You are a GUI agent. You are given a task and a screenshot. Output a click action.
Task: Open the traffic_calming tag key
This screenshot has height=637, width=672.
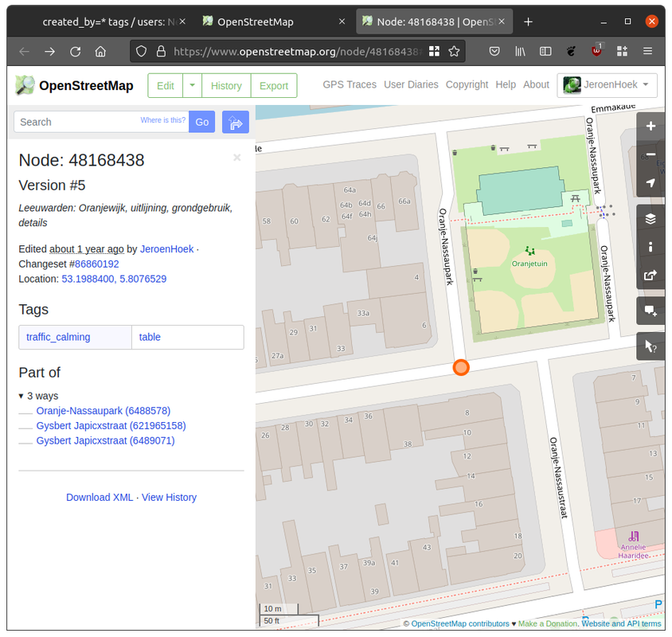point(58,337)
